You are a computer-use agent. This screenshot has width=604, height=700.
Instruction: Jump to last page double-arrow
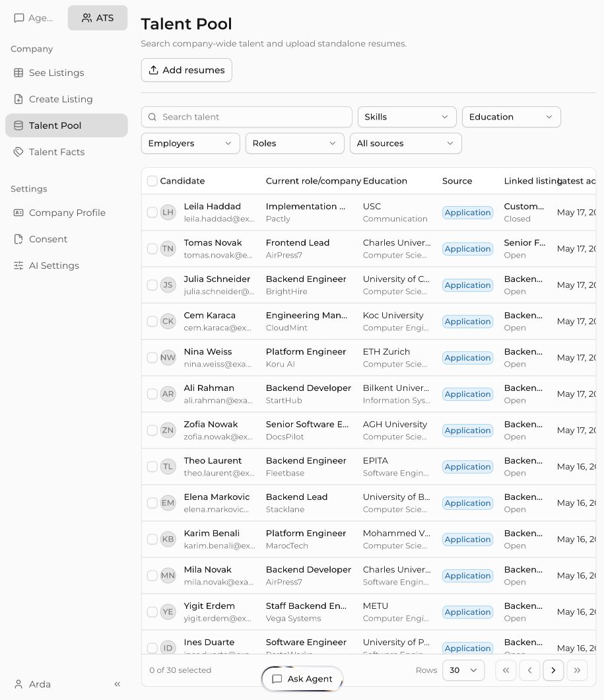click(x=577, y=670)
